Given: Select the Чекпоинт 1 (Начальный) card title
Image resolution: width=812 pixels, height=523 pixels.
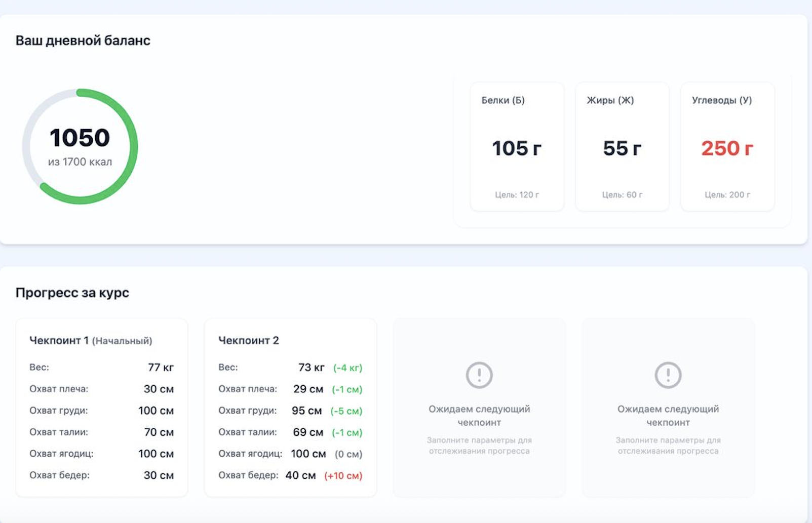Looking at the screenshot, I should (x=91, y=341).
